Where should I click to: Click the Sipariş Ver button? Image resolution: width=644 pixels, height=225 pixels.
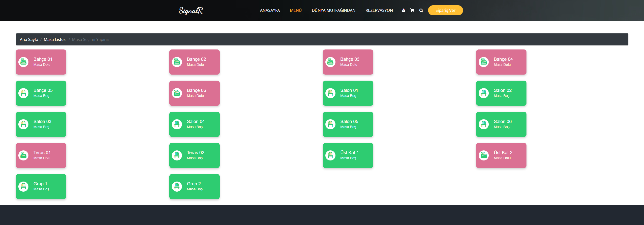pyautogui.click(x=445, y=10)
